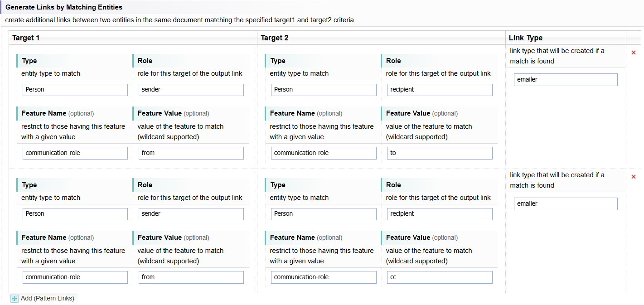Delete the first pattern link rule
Image resolution: width=644 pixels, height=305 pixels.
click(634, 53)
